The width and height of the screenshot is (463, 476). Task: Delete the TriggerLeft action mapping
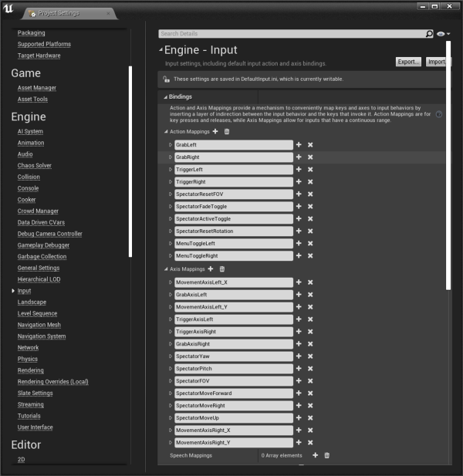coord(310,170)
